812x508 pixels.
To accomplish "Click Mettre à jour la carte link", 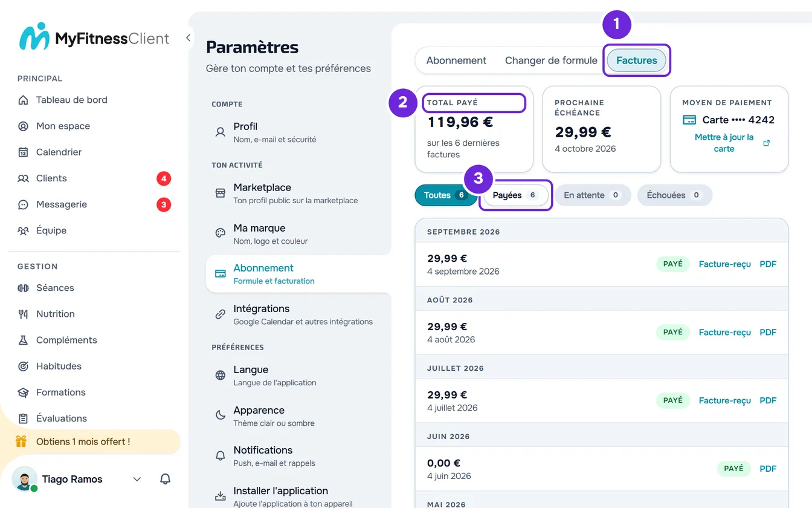I will coord(724,143).
